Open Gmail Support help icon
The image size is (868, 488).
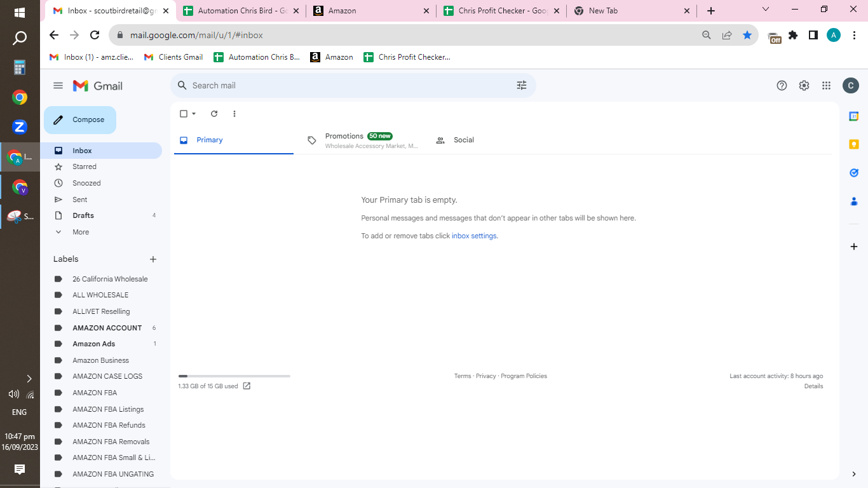point(782,86)
